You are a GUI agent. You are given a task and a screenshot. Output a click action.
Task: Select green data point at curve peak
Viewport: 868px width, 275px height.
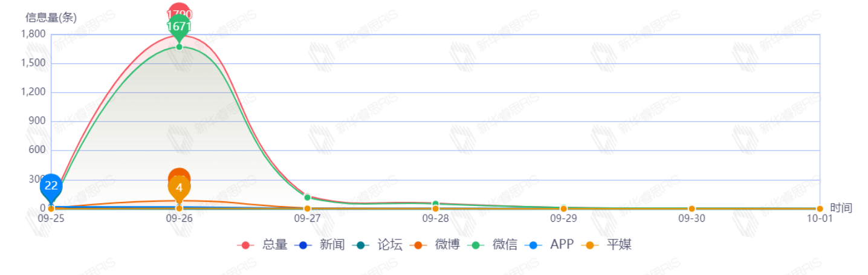click(x=179, y=47)
